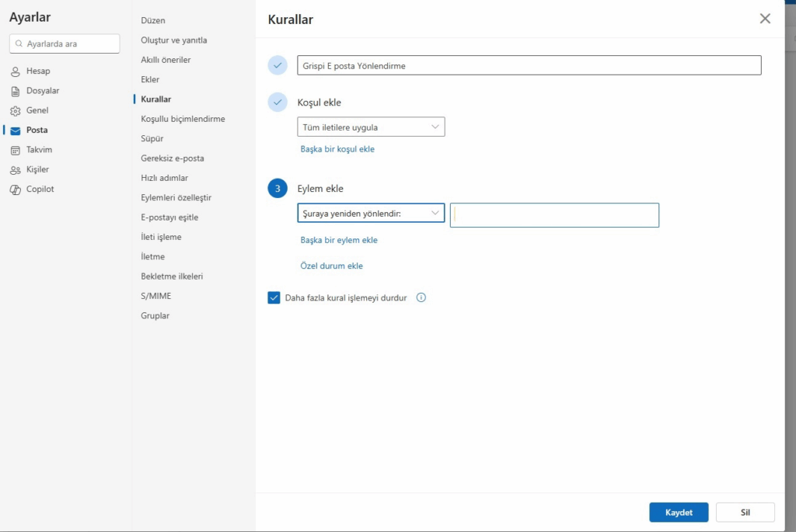
Task: Click the Ayarlarda ara search field
Action: [65, 43]
